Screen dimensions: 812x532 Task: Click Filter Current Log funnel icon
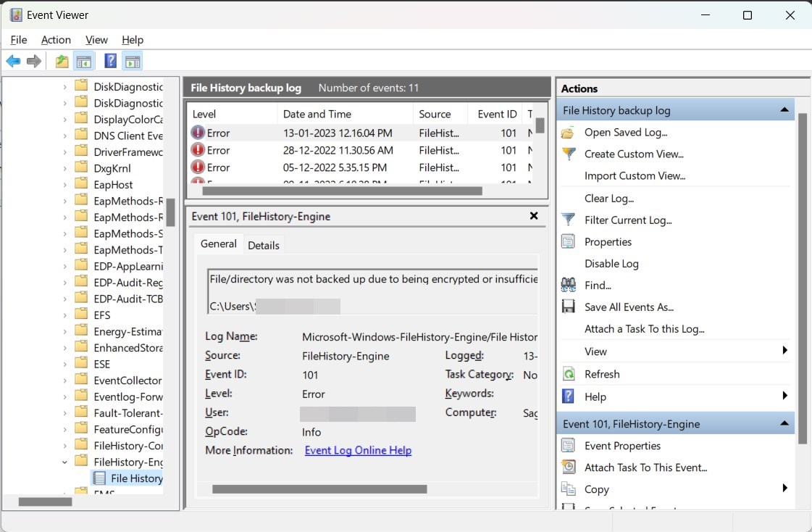[x=568, y=220]
